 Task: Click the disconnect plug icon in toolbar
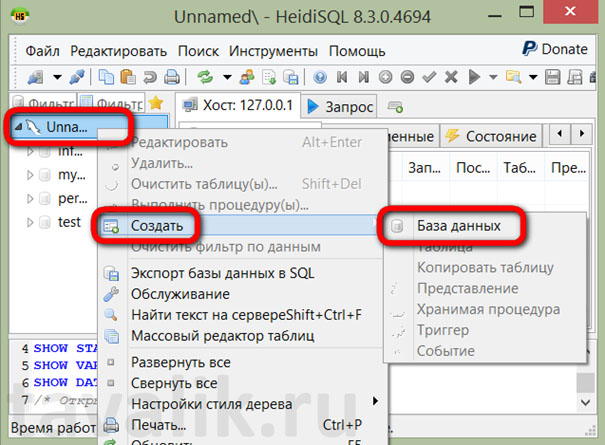[76, 77]
